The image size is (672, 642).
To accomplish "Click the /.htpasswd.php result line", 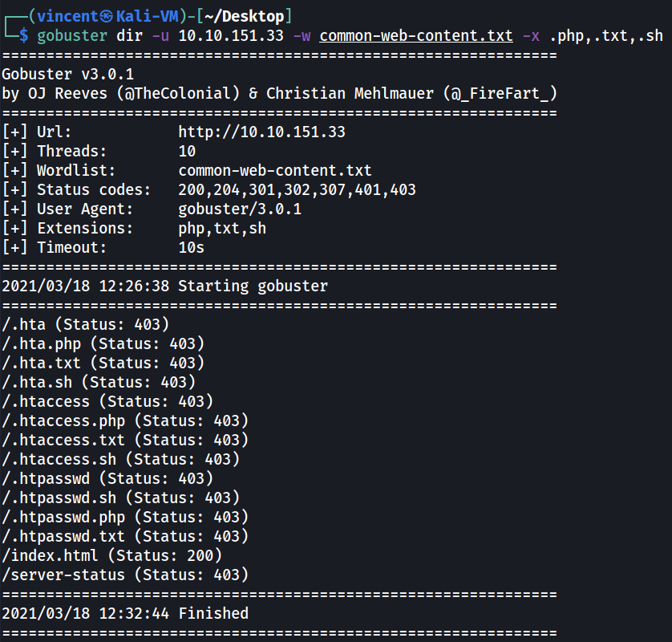I will [x=125, y=518].
